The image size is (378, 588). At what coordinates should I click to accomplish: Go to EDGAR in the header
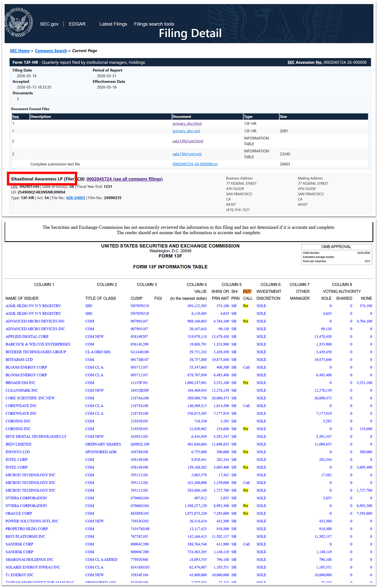(x=77, y=24)
